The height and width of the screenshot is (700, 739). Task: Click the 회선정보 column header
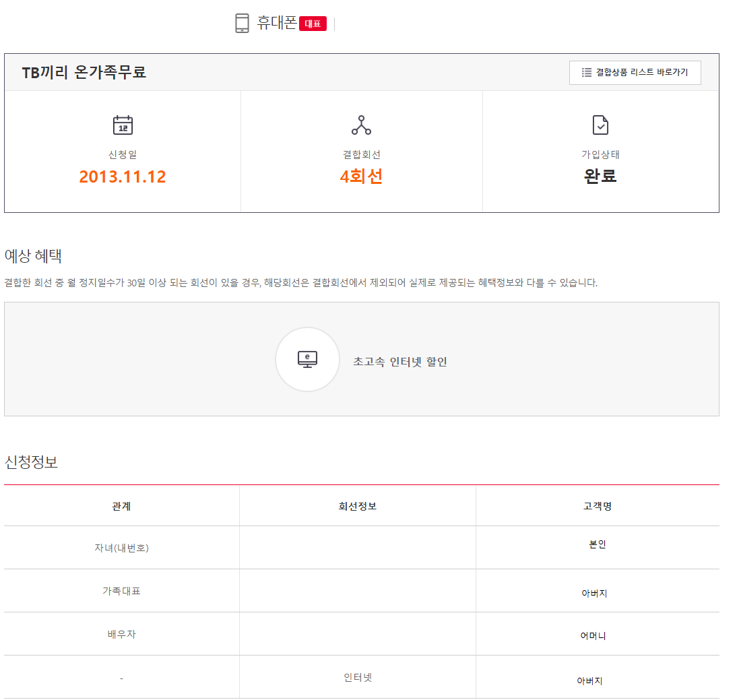(358, 506)
